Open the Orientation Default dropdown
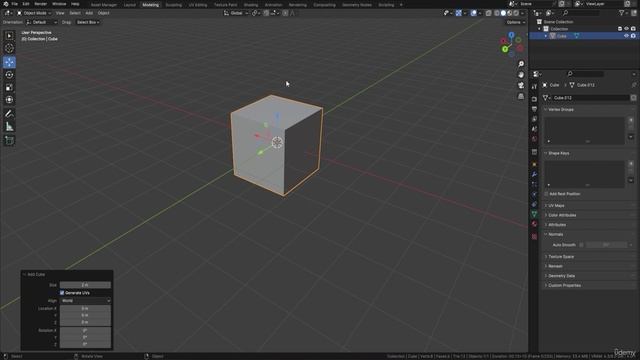This screenshot has height=360, width=640. point(42,22)
